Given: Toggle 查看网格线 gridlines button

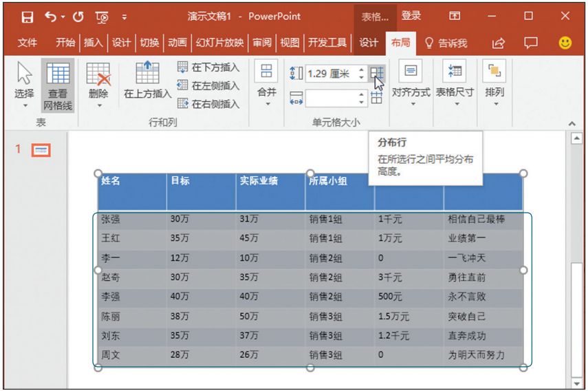Looking at the screenshot, I should tap(58, 85).
